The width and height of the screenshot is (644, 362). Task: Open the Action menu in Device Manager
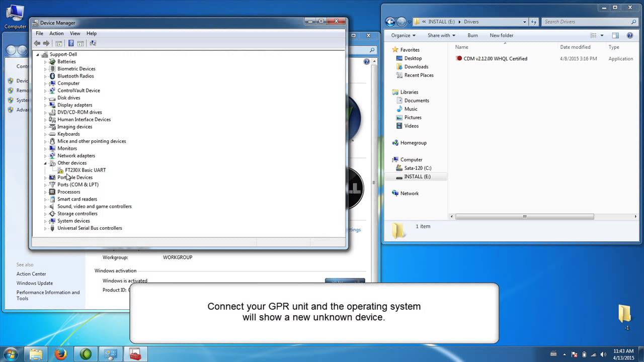(x=56, y=33)
